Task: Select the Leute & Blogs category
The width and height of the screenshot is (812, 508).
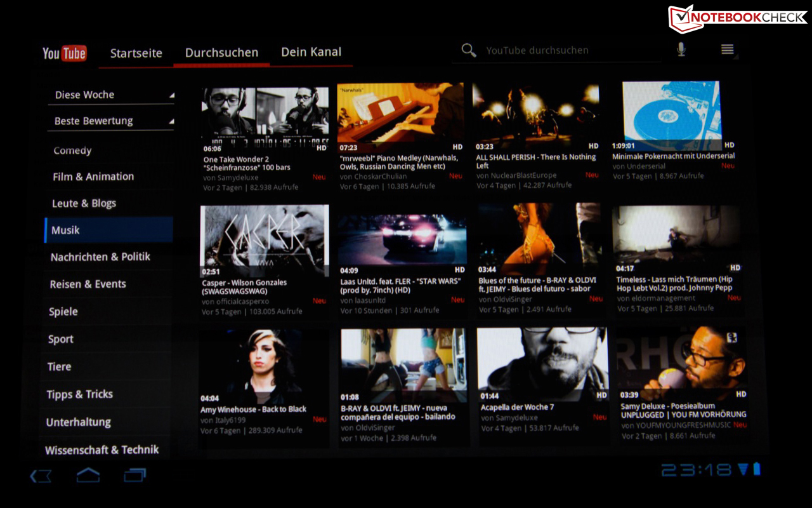Action: point(108,203)
